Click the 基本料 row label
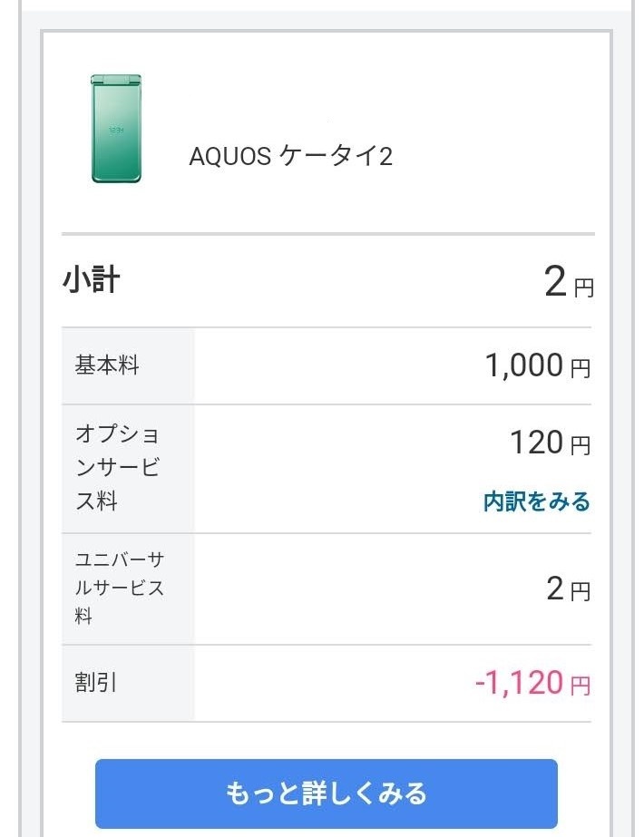The width and height of the screenshot is (644, 837). click(x=107, y=366)
